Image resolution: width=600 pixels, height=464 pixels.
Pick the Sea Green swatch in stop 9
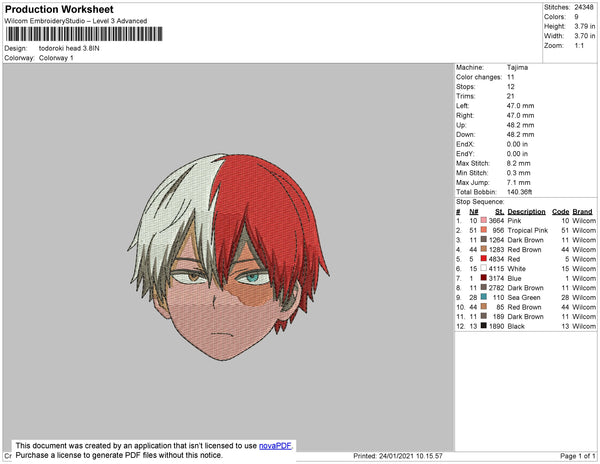click(x=484, y=297)
